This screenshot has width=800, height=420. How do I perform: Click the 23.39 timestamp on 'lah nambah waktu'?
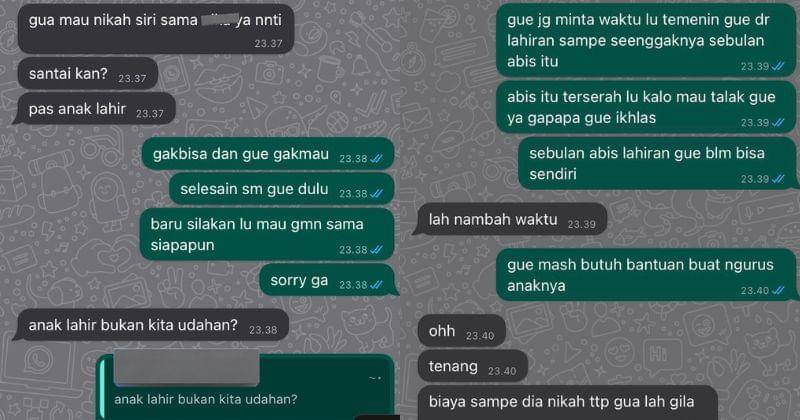pos(582,224)
